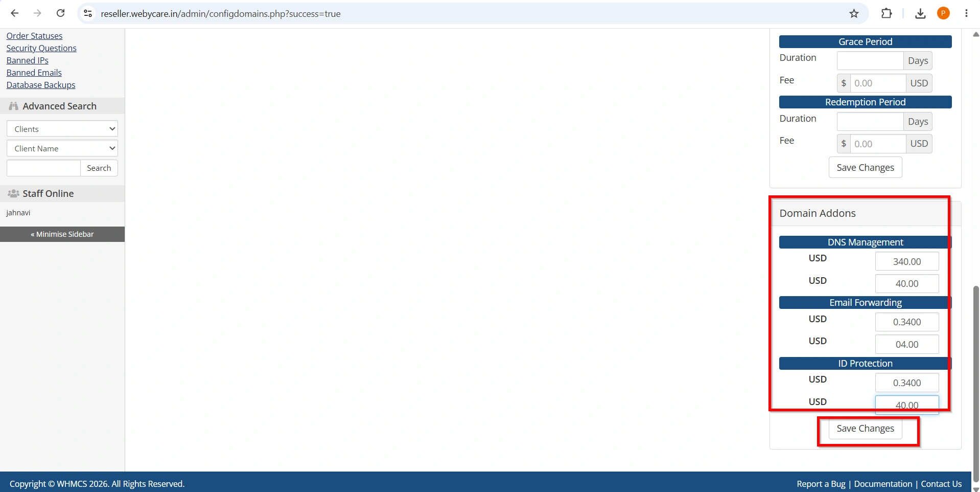
Task: Edit DNS Management 340.00 price field
Action: [907, 261]
